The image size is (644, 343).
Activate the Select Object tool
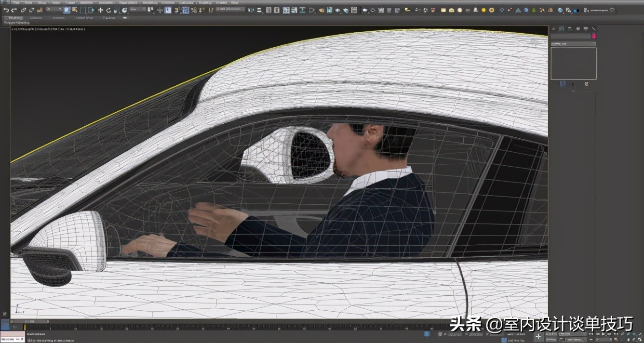click(x=67, y=10)
